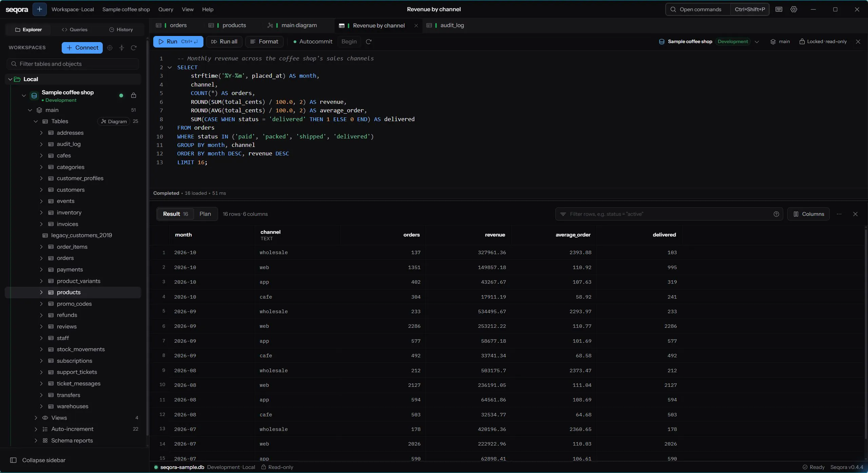Select the Result 16 view
Image resolution: width=868 pixels, height=473 pixels.
tap(175, 214)
